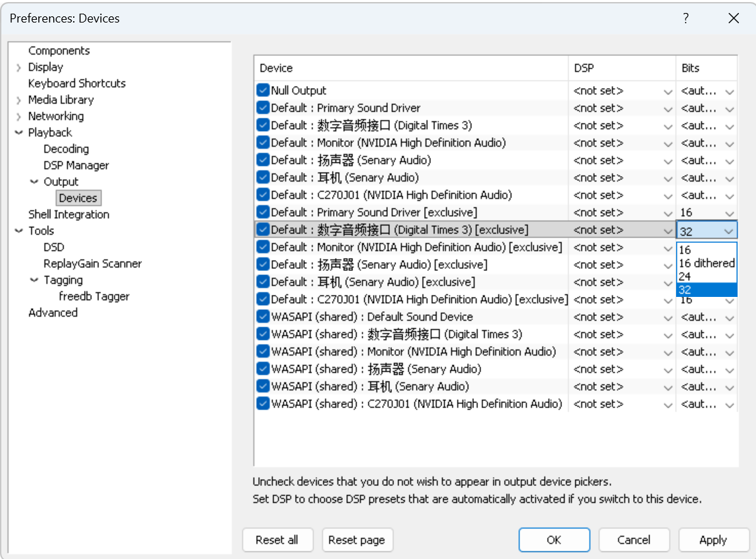Select the Decoding preferences page
Image resolution: width=756 pixels, height=559 pixels.
coord(66,149)
